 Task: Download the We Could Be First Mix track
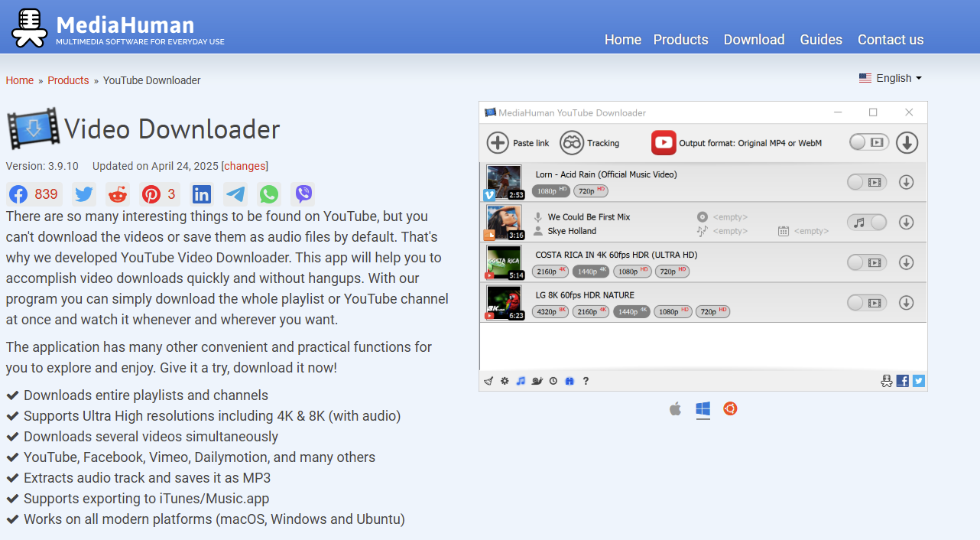(906, 222)
